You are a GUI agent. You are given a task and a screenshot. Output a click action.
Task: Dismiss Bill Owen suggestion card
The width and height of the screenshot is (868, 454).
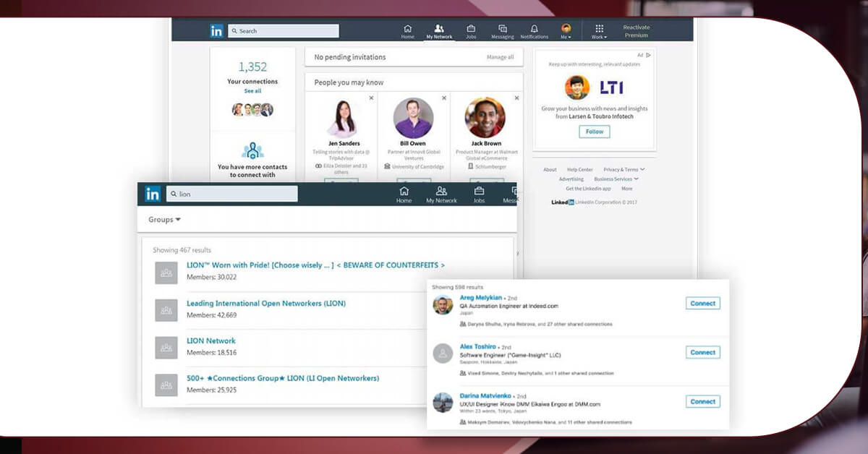point(444,98)
